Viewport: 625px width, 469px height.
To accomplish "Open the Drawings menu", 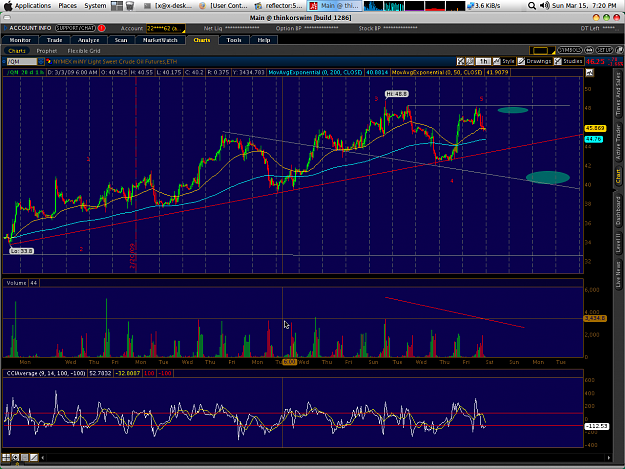I will 535,61.
